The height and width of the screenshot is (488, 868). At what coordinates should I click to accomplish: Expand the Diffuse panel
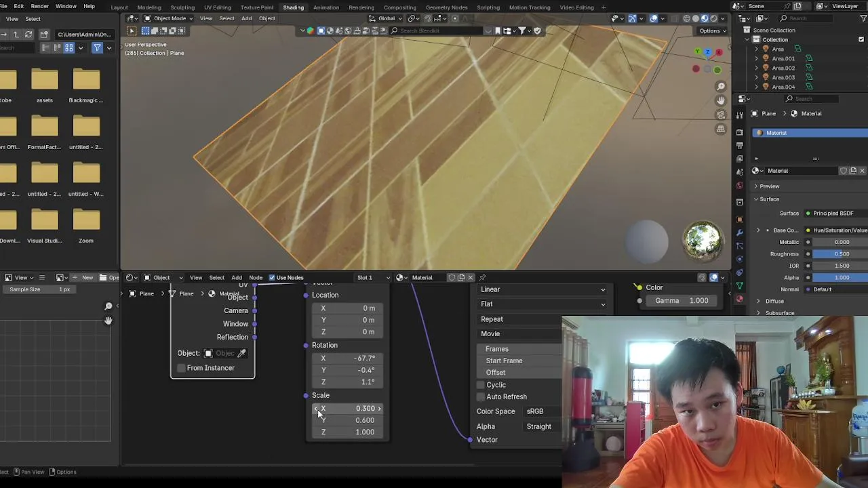pos(774,301)
